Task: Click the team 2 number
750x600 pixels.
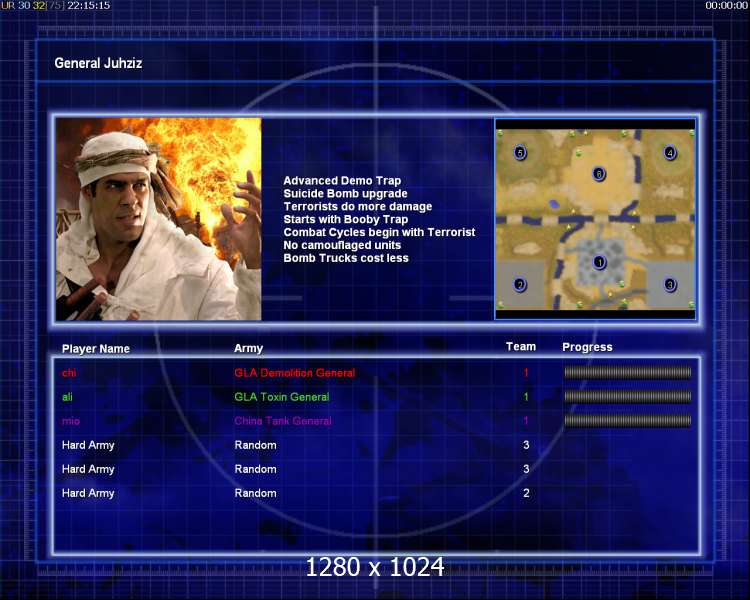Action: [x=526, y=493]
